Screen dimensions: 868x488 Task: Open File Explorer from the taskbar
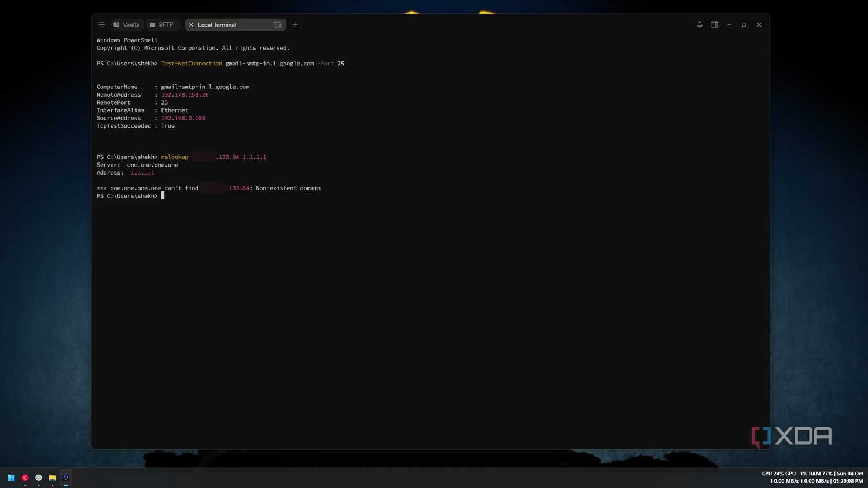[x=52, y=478]
